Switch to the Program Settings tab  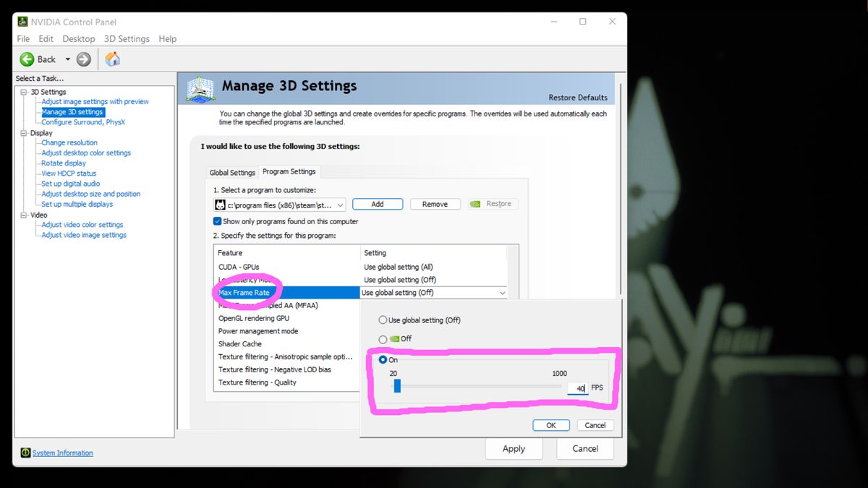pyautogui.click(x=289, y=172)
